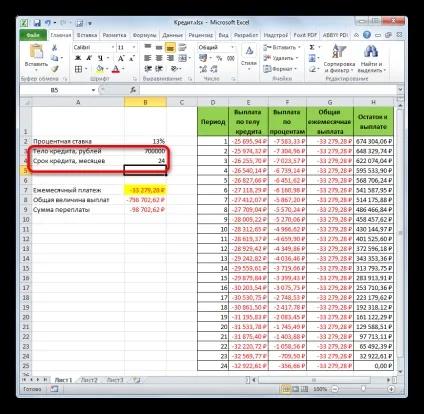Image resolution: width=424 pixels, height=414 pixels.
Task: Decrease the decimal places
Action: (214, 69)
